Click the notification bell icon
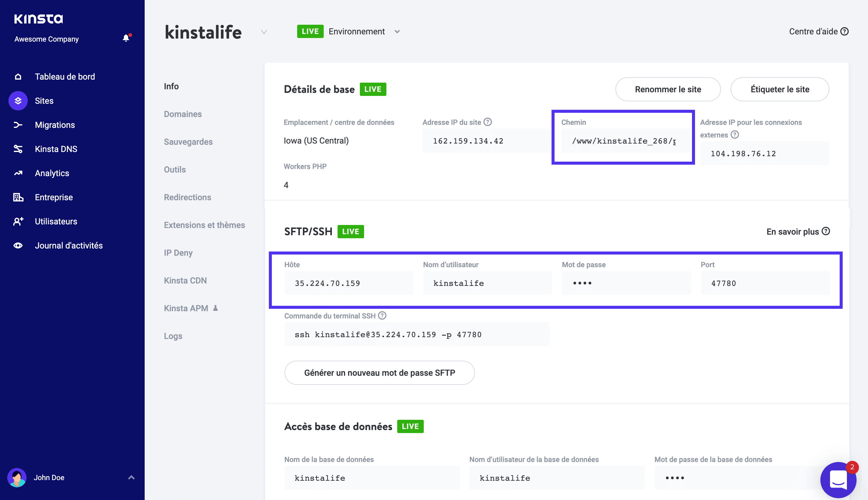The height and width of the screenshot is (500, 868). pyautogui.click(x=126, y=38)
